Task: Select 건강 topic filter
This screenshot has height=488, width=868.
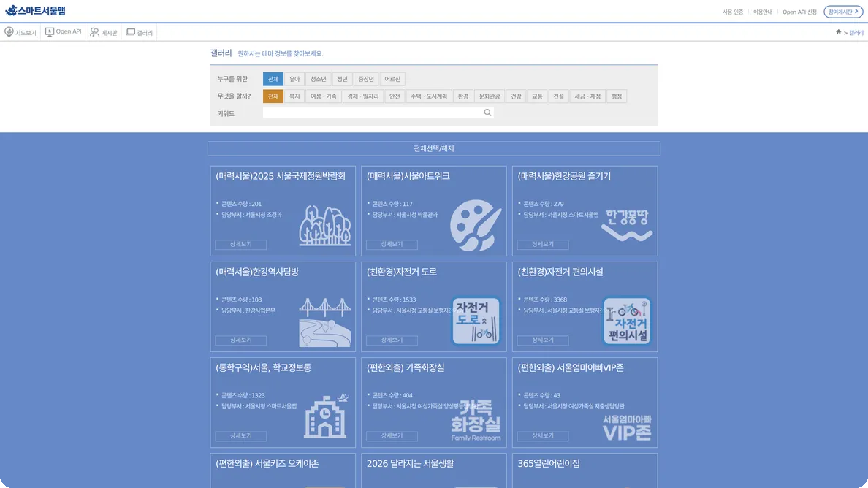Action: pyautogui.click(x=516, y=96)
